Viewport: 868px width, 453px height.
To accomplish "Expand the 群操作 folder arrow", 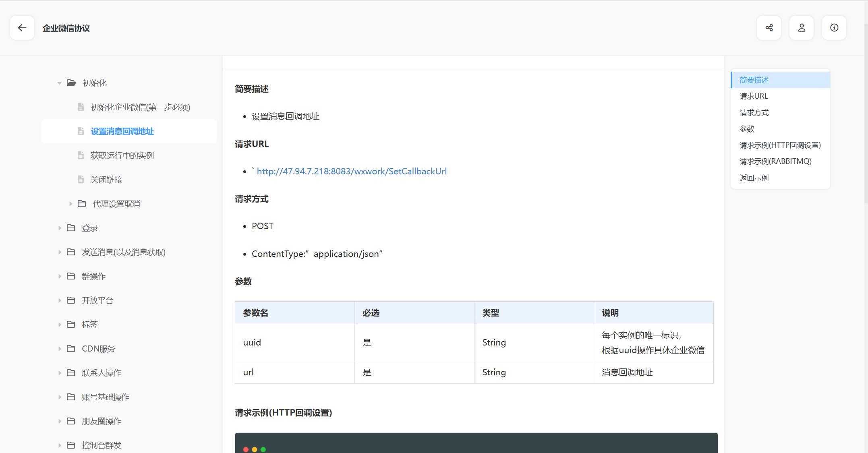I will point(60,277).
